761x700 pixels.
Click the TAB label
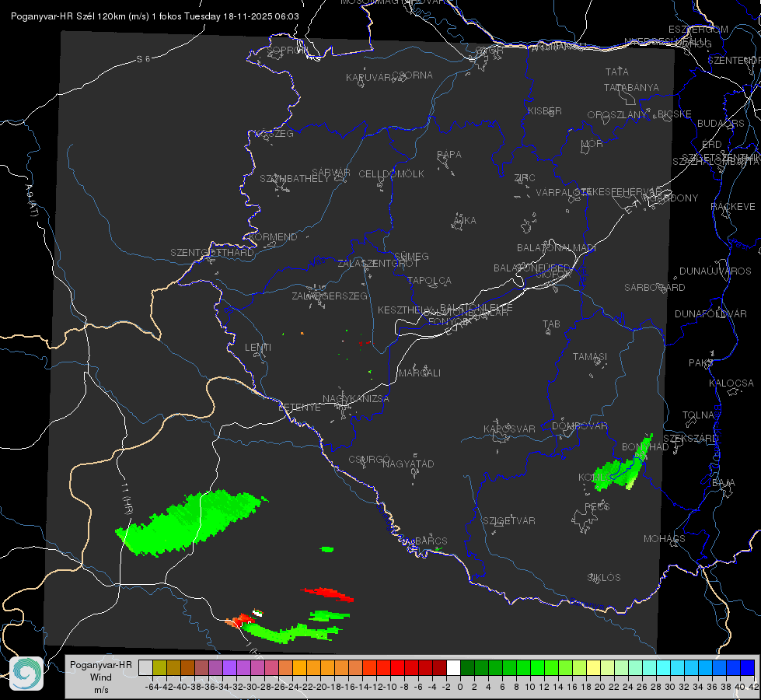coord(551,324)
